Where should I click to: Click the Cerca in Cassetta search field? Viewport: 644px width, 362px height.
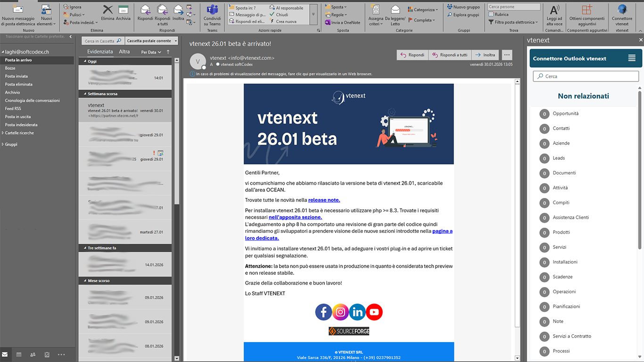(103, 41)
